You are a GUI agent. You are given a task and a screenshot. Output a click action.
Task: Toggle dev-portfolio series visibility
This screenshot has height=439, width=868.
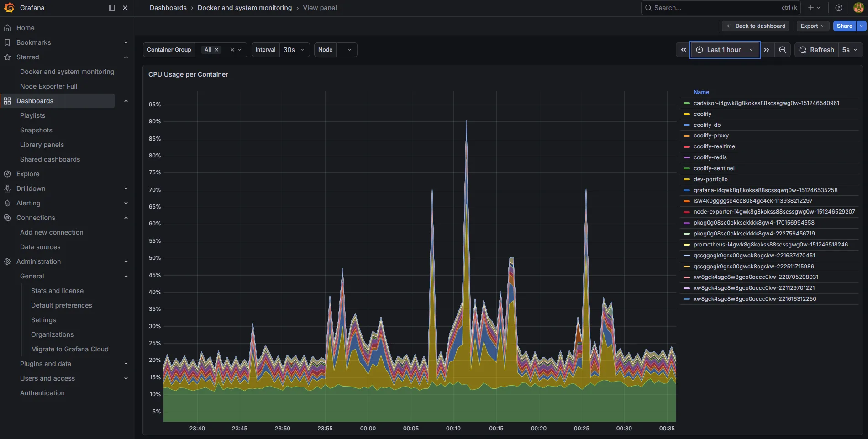click(x=710, y=179)
